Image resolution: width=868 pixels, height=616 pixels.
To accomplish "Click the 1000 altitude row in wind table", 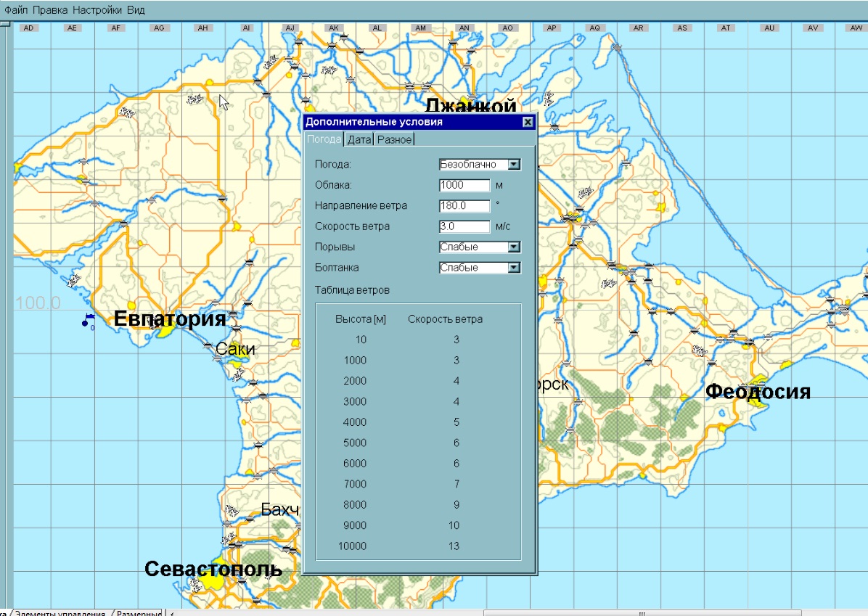I will 355,361.
